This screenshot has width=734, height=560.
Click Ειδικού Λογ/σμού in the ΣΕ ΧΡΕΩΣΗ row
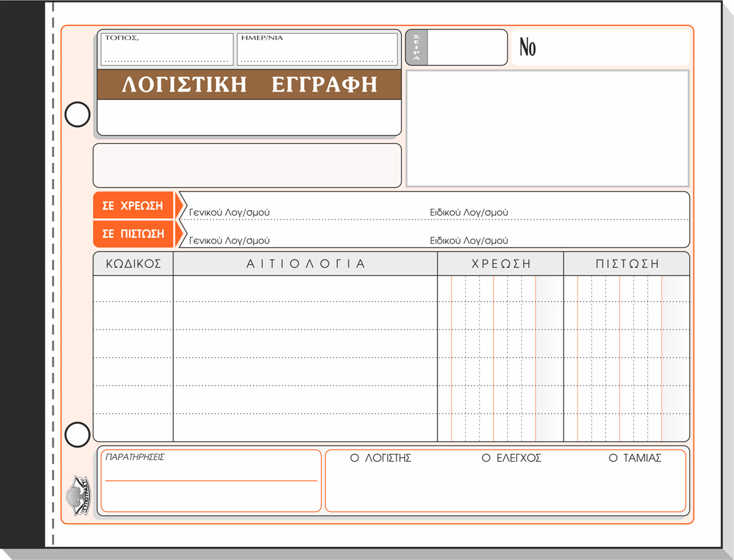pos(468,213)
